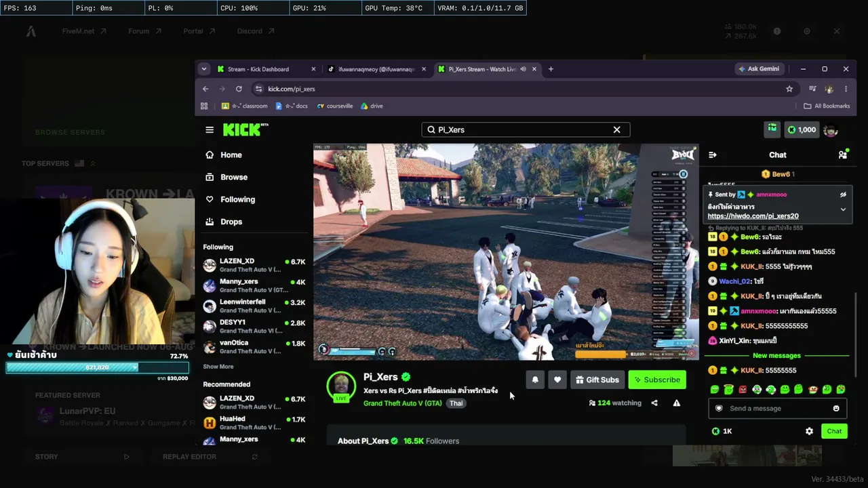Click the Pi_Xers LIVE channel avatar
The image size is (868, 488).
(341, 387)
